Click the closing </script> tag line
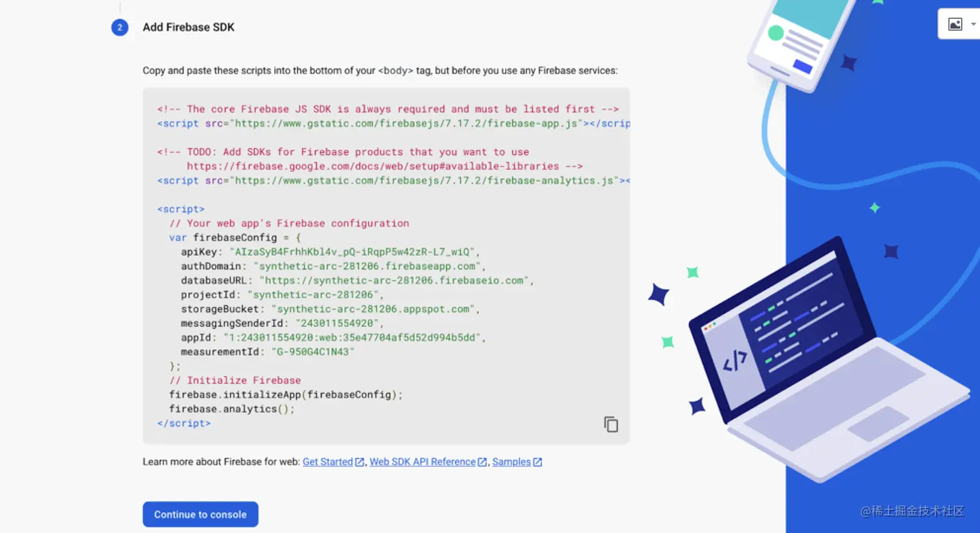 point(184,423)
